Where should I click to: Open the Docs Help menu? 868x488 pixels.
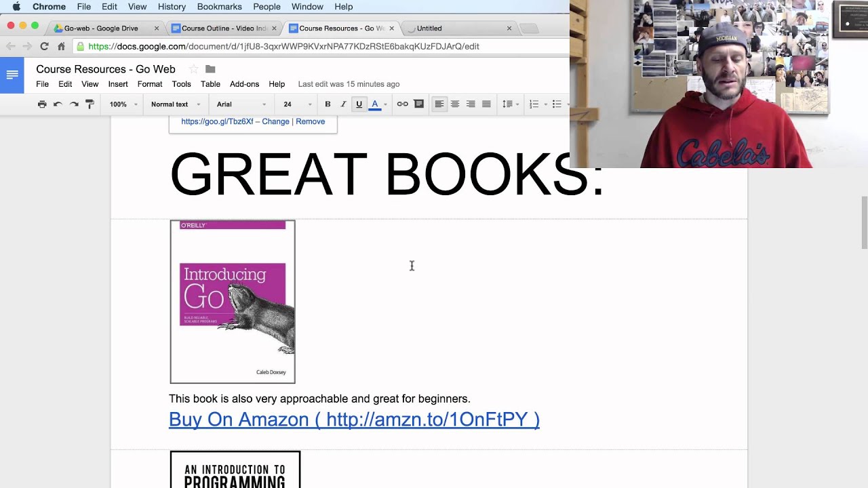click(x=277, y=84)
